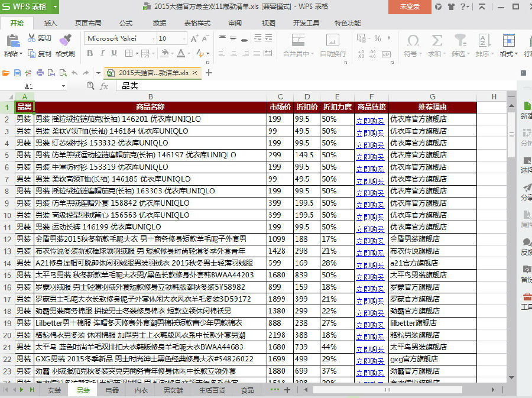Click the redo arrow icon

[86, 73]
